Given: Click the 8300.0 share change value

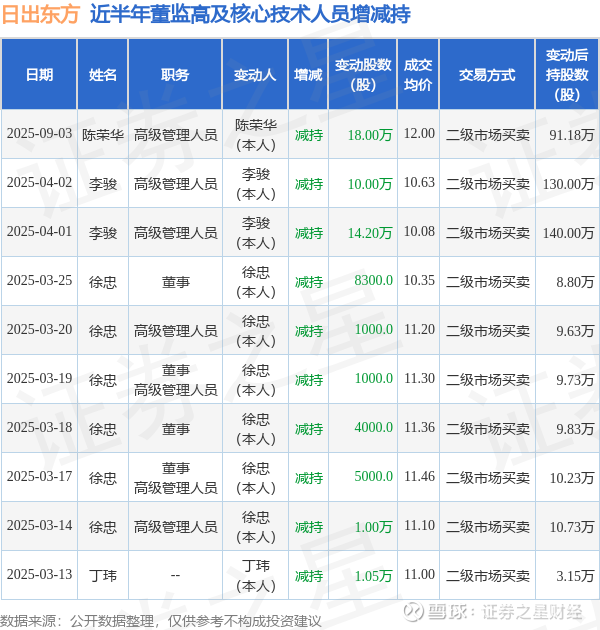Looking at the screenshot, I should (x=373, y=281).
